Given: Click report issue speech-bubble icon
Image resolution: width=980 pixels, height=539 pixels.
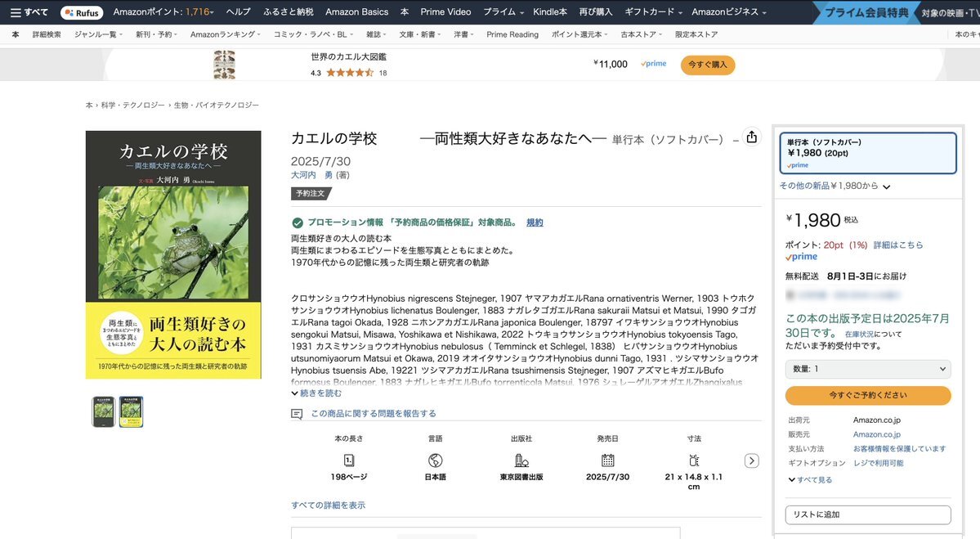Looking at the screenshot, I should point(297,414).
